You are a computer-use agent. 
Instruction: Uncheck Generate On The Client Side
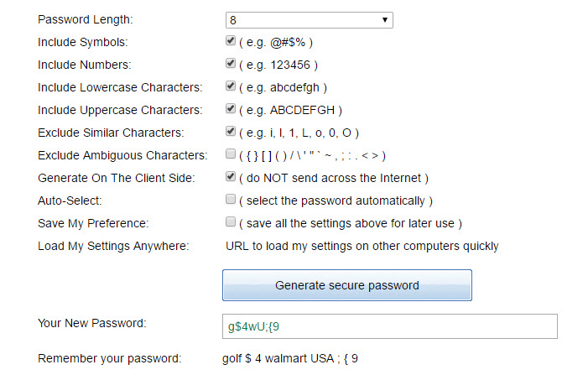pos(231,177)
